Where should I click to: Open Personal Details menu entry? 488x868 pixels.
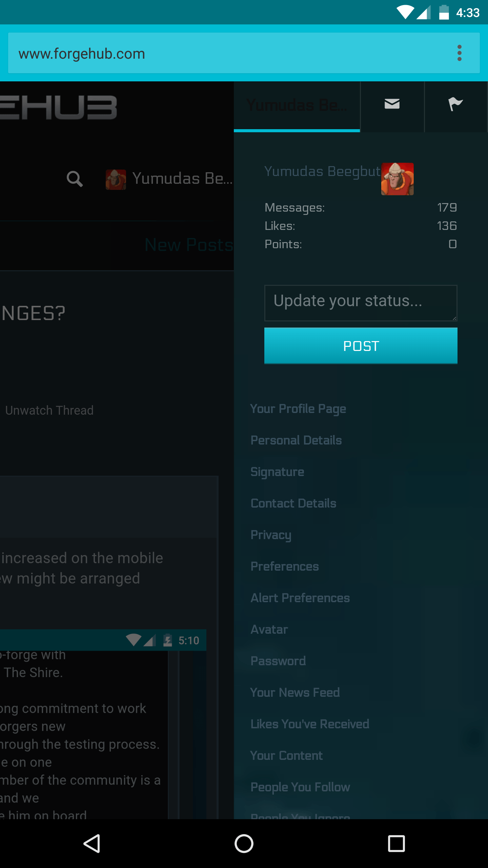[296, 440]
